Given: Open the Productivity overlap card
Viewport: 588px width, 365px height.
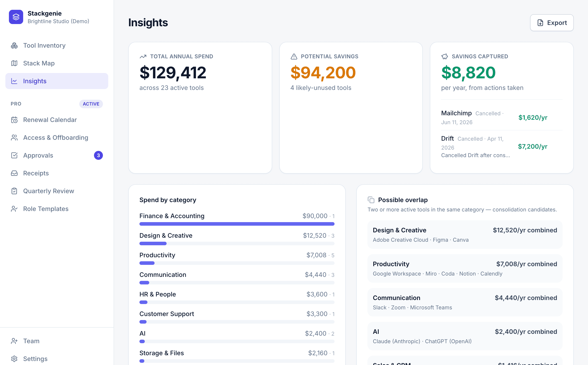Looking at the screenshot, I should (x=465, y=268).
